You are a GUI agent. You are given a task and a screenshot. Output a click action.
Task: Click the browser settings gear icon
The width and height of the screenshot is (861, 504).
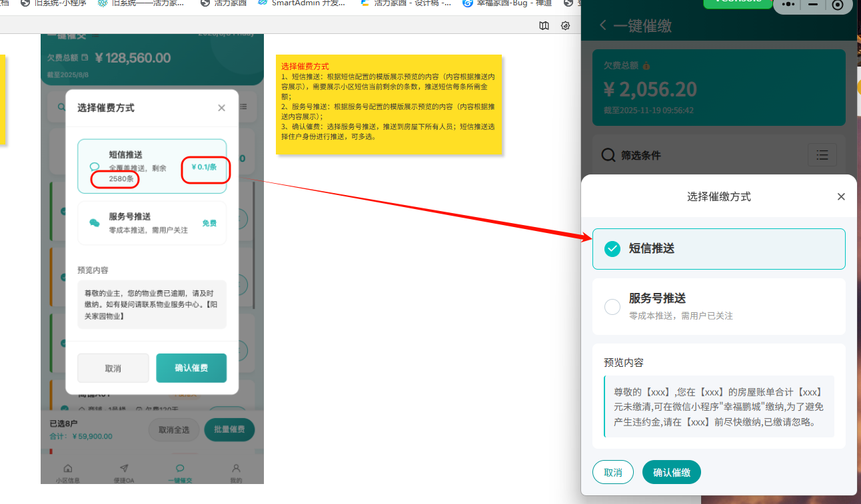click(x=565, y=25)
